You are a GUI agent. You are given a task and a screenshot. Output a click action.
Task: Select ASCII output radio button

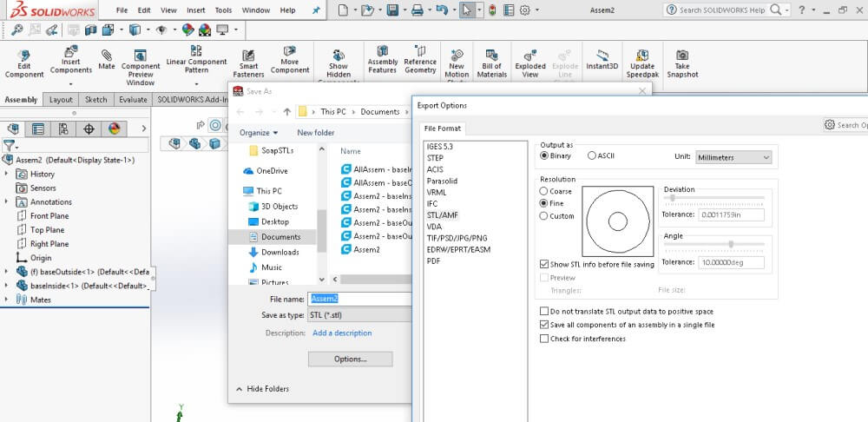point(592,156)
